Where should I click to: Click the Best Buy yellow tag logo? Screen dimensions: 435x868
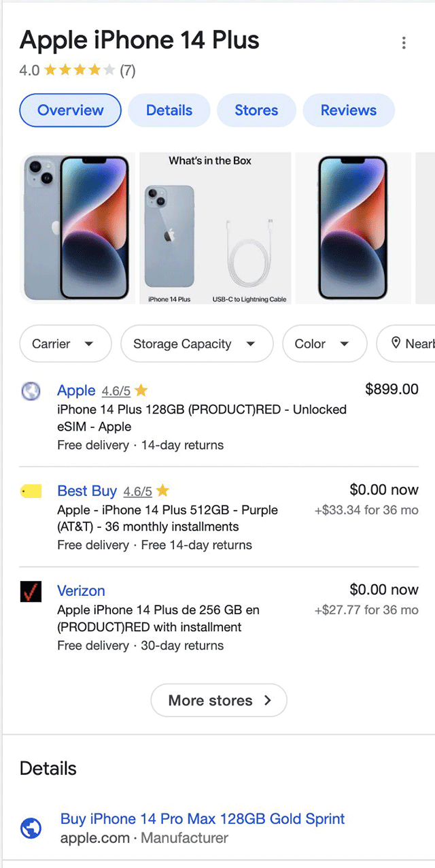31,491
